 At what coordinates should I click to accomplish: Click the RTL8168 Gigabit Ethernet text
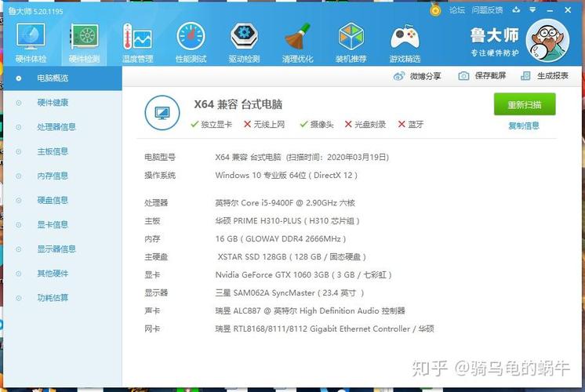tap(325, 329)
